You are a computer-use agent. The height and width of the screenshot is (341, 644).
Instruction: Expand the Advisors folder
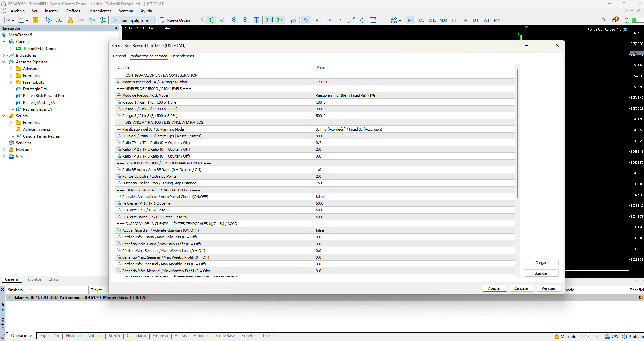(x=11, y=69)
